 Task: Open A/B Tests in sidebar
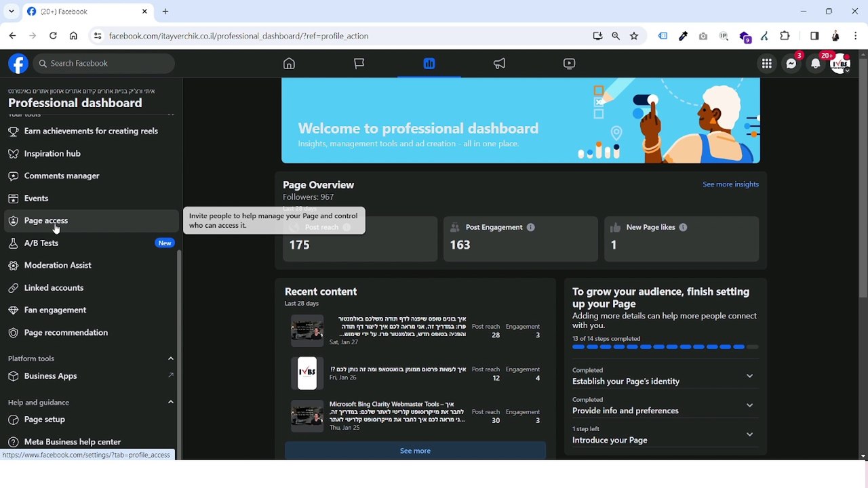coord(92,243)
